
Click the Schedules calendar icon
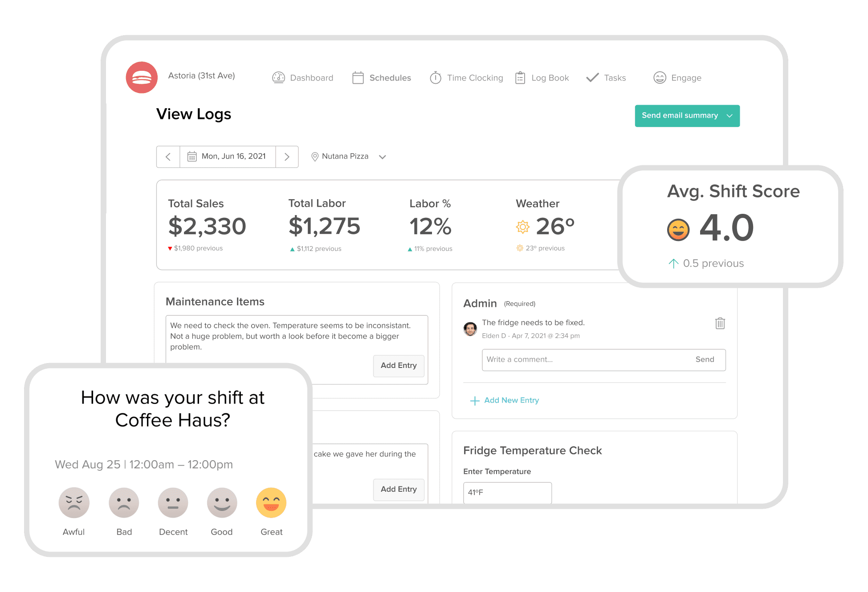[362, 77]
